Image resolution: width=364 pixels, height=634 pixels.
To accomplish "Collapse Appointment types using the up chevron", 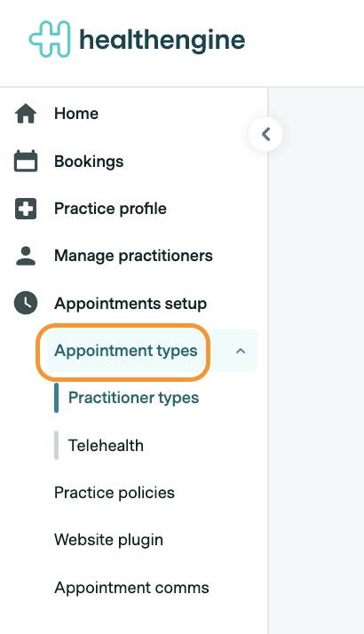I will click(x=241, y=351).
